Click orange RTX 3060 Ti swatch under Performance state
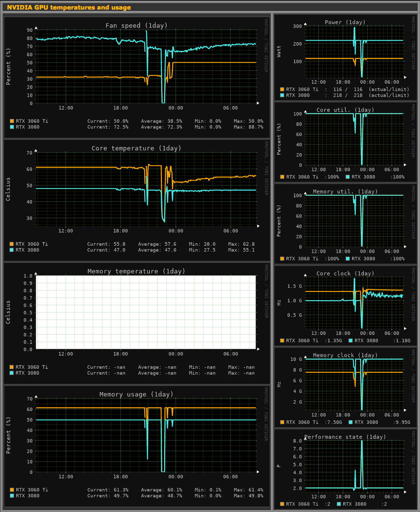Screen dimensions: 420x512 click(x=282, y=504)
